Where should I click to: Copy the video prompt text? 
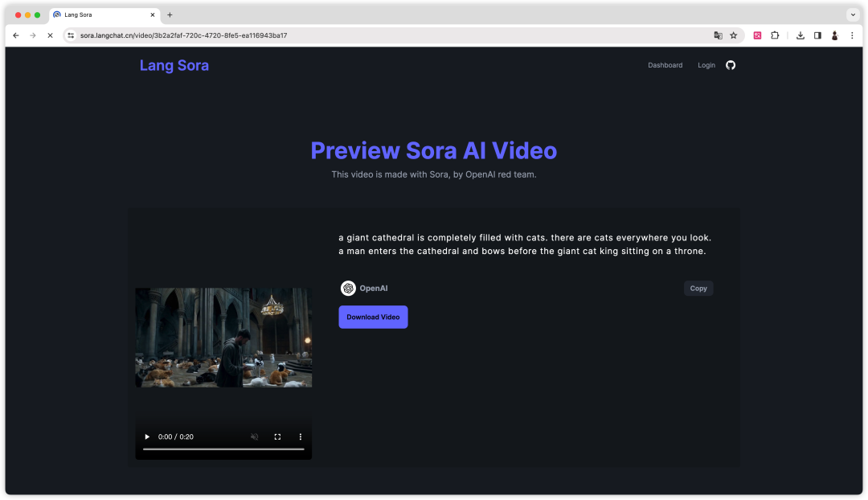pos(698,289)
